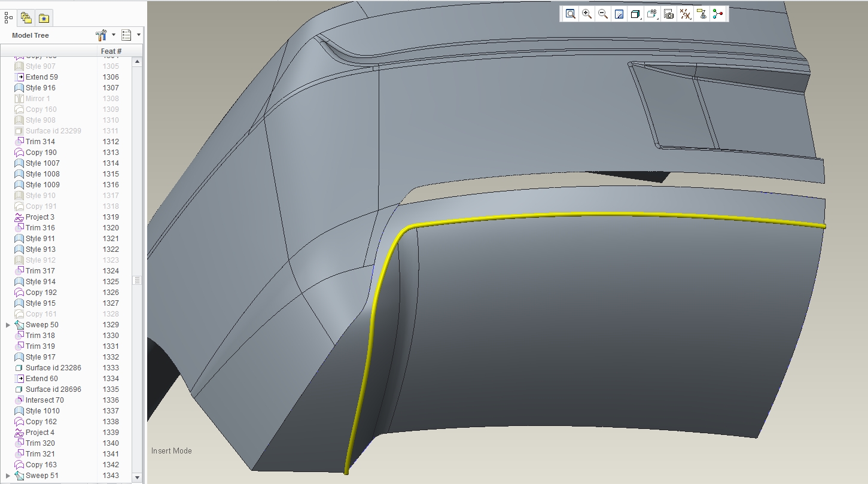The image size is (868, 484).
Task: Click feature number 1323 cell
Action: point(111,260)
